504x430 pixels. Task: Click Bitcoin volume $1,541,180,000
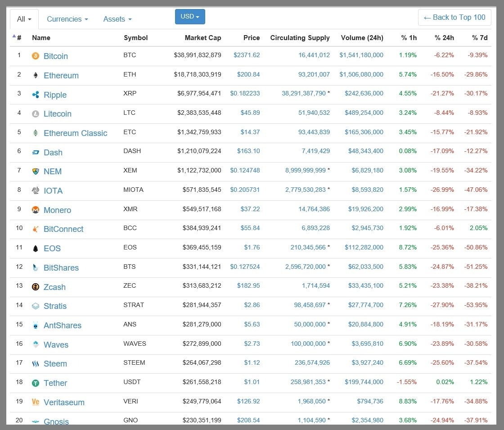pos(361,55)
